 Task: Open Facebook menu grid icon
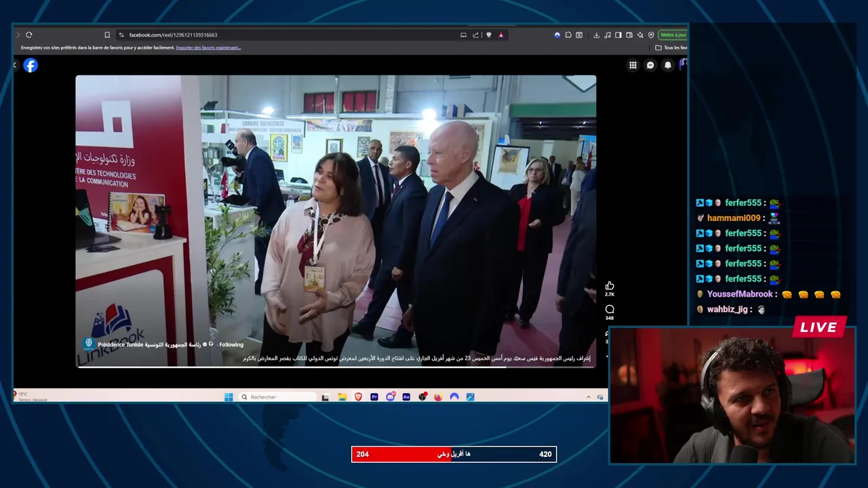pos(633,65)
